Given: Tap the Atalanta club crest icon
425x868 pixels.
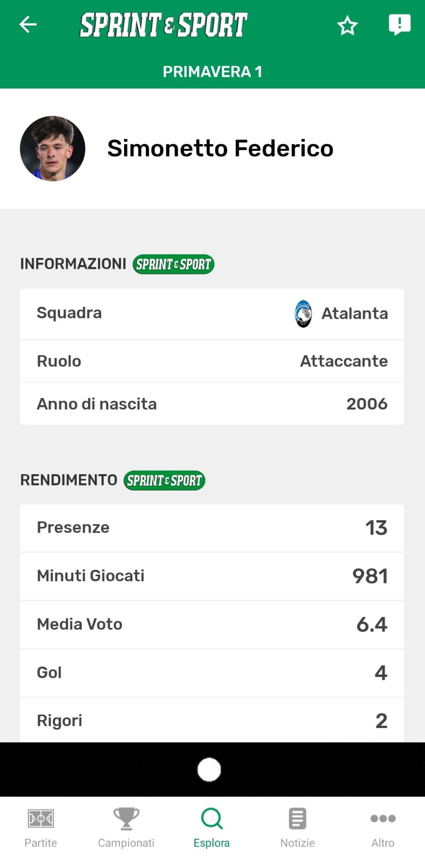Looking at the screenshot, I should 303,314.
